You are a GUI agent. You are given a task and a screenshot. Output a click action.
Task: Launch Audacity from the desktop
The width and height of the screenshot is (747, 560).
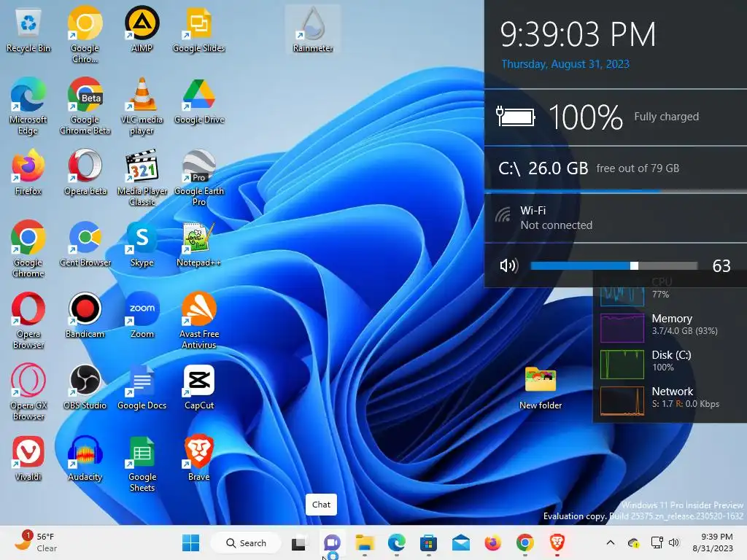tap(85, 459)
